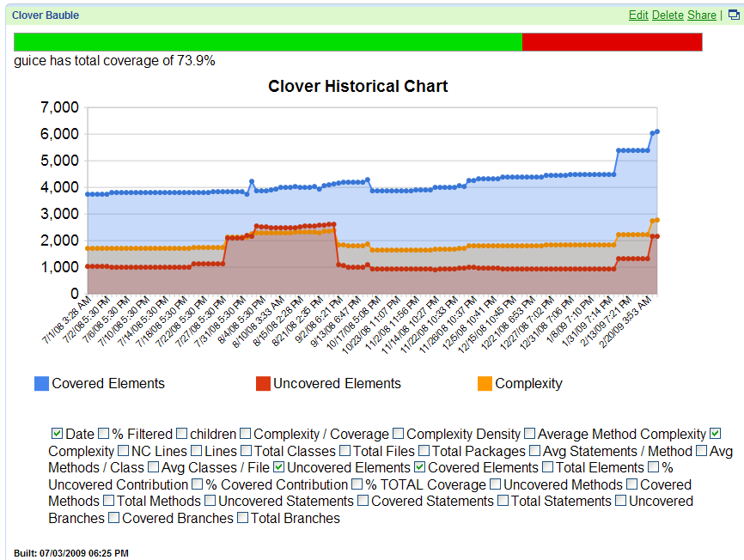Tick the children checkbox
744x560 pixels.
tap(181, 435)
